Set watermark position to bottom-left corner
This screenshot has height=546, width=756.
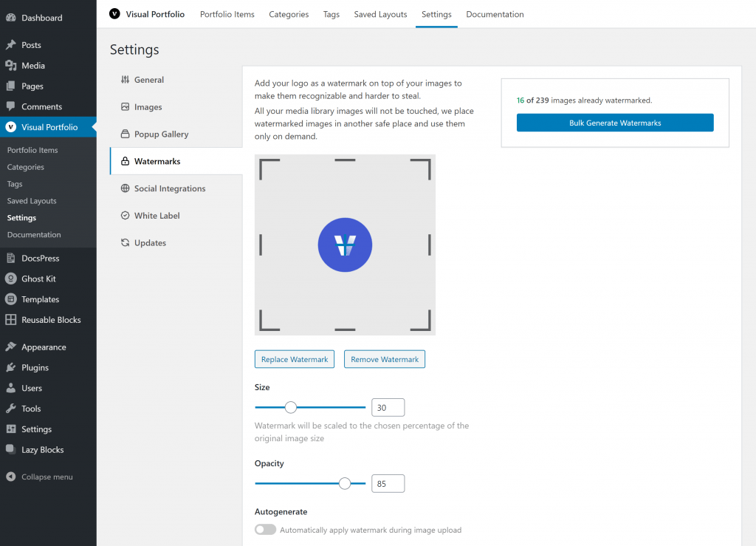(x=269, y=320)
